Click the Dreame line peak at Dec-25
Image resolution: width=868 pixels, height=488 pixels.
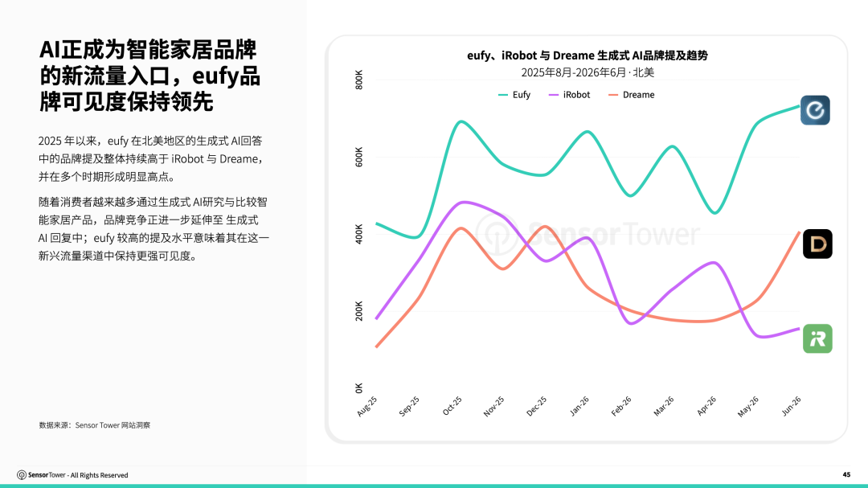[x=545, y=226]
